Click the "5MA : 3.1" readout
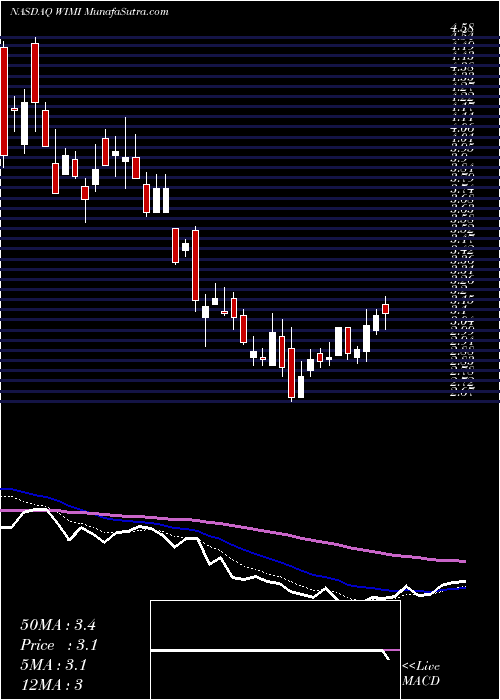The width and height of the screenshot is (500, 700). (x=54, y=665)
